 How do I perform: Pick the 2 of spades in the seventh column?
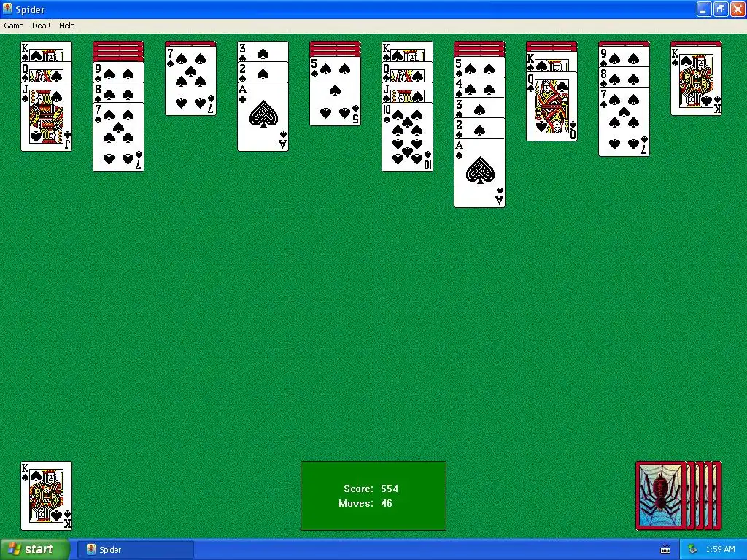point(480,128)
